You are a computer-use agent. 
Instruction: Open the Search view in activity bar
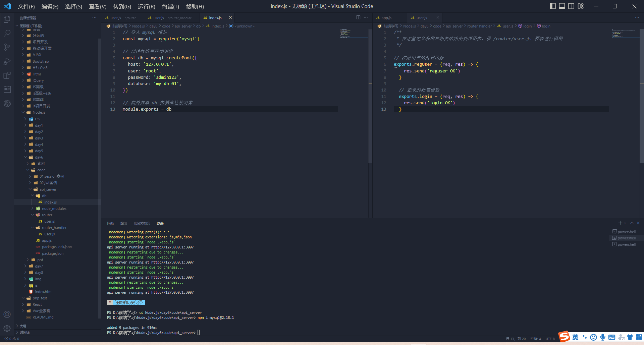pyautogui.click(x=7, y=33)
